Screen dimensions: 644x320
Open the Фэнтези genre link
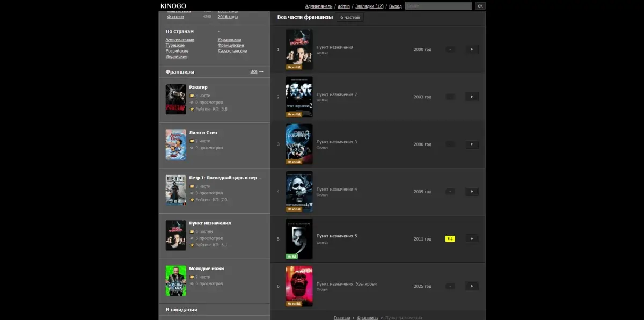175,17
